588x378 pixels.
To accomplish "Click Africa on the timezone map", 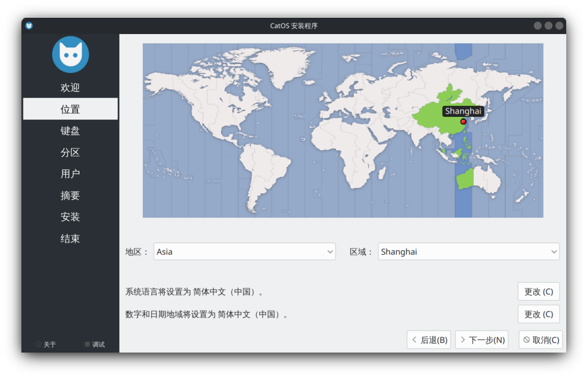I will point(349,154).
